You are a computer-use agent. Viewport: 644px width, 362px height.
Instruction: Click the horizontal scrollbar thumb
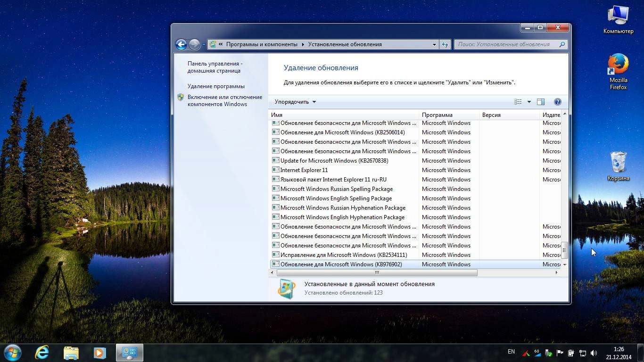point(377,272)
